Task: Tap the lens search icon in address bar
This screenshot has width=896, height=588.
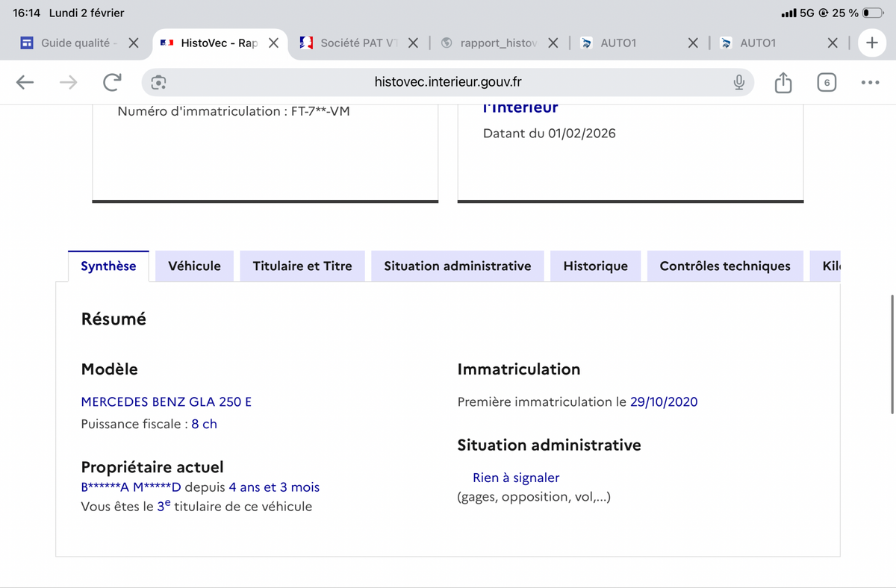Action: pos(158,82)
